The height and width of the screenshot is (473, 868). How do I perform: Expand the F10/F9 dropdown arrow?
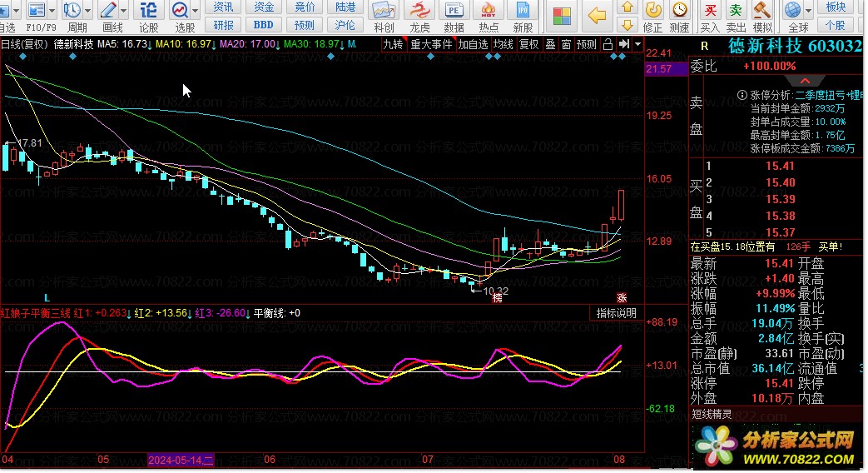52,11
